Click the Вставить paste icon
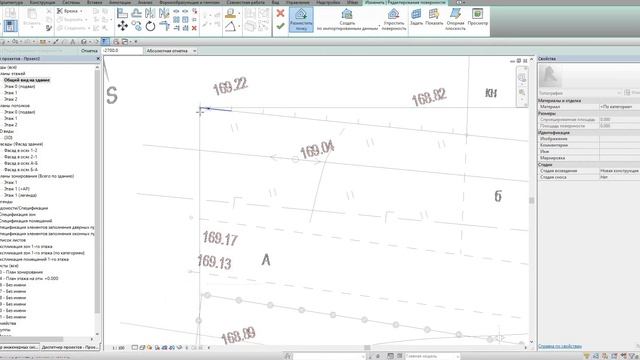Screen dimensions: 640x360 point(31,17)
